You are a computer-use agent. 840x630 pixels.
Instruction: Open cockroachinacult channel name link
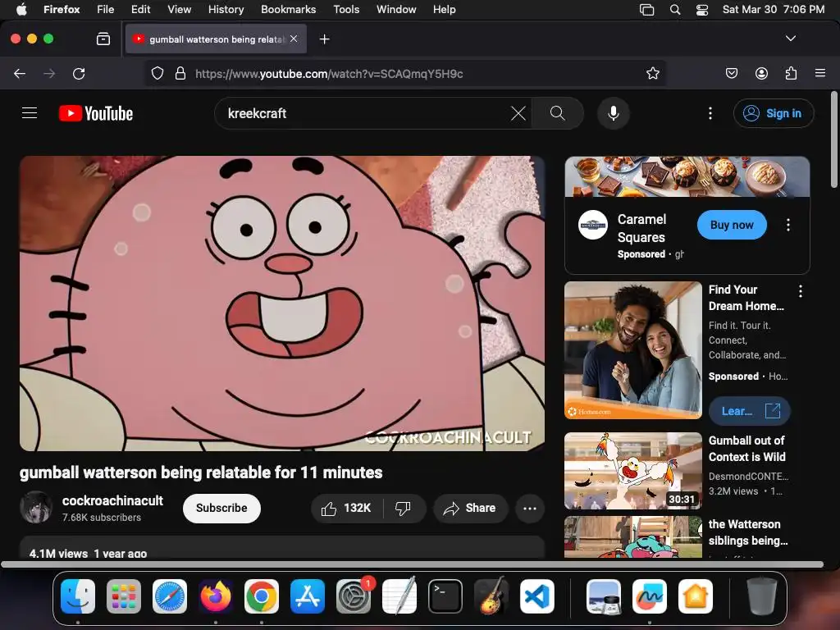click(112, 500)
